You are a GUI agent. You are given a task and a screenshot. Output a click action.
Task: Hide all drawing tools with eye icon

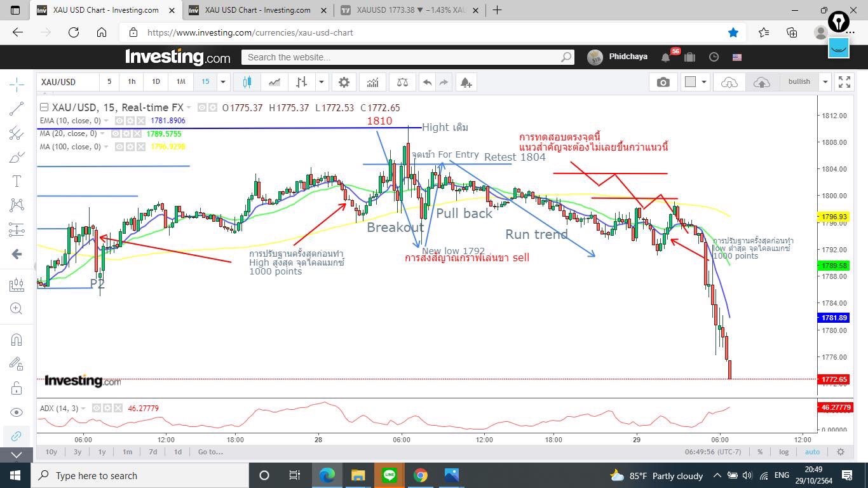coord(17,412)
